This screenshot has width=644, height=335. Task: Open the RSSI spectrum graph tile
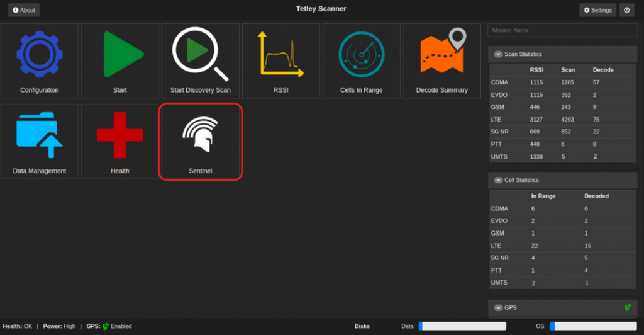(281, 61)
